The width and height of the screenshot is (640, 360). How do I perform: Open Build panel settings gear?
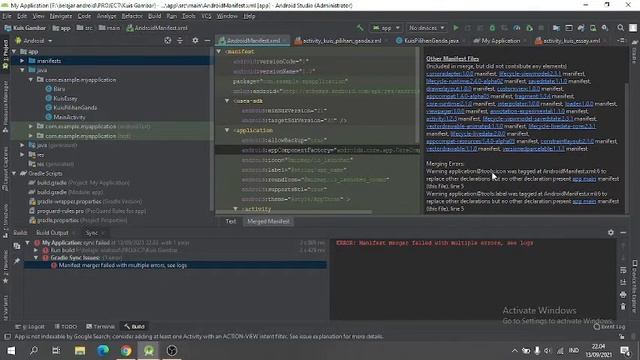(611, 233)
